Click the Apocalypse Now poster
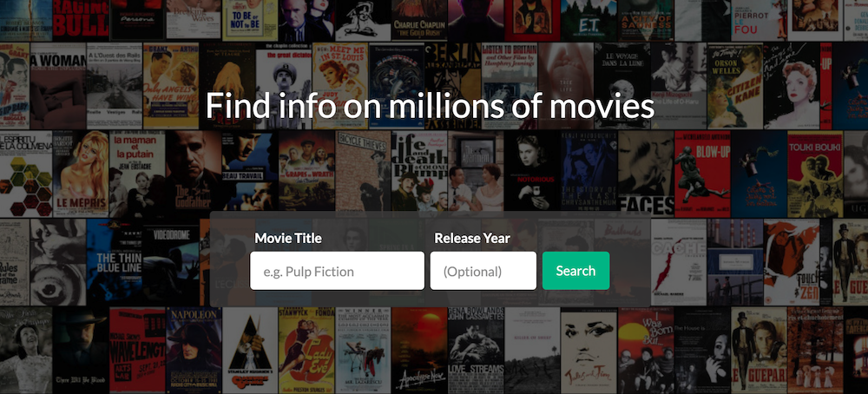The image size is (868, 394). 419,351
